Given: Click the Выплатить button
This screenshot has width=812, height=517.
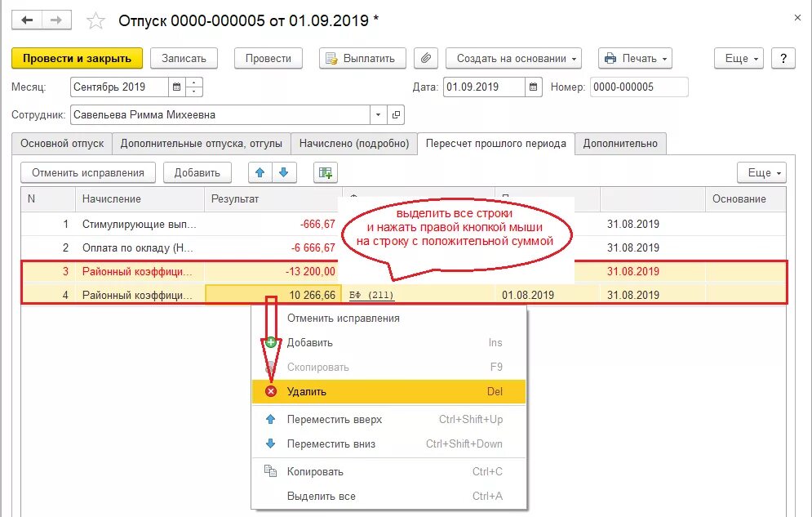Looking at the screenshot, I should pyautogui.click(x=362, y=58).
